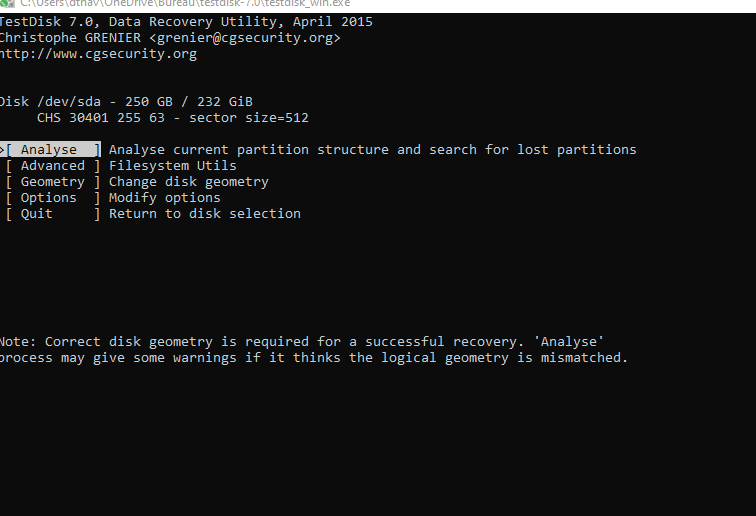
Task: Click the 'Note: Correct disk geometry' line
Action: click(x=301, y=342)
